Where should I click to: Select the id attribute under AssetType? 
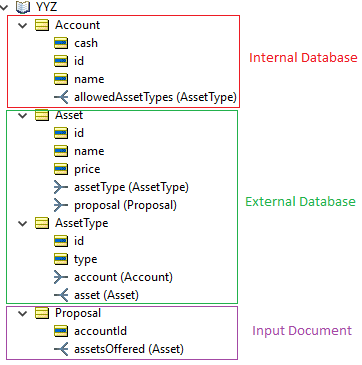coord(79,241)
